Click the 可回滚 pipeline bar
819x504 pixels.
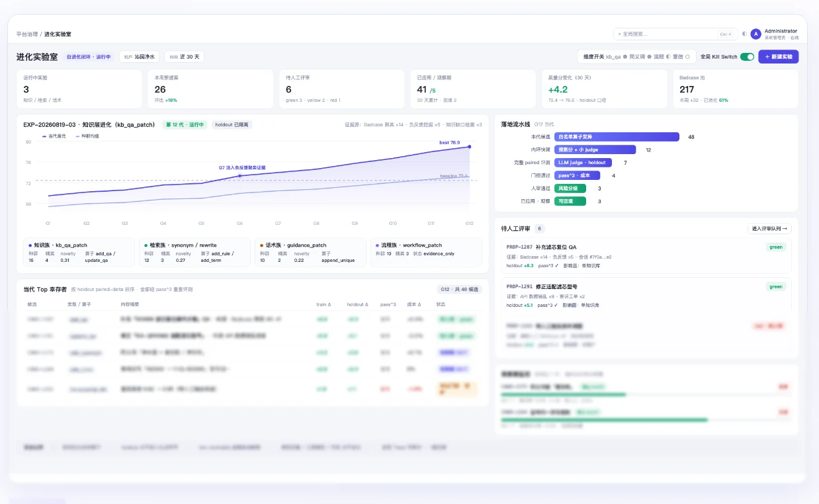570,201
